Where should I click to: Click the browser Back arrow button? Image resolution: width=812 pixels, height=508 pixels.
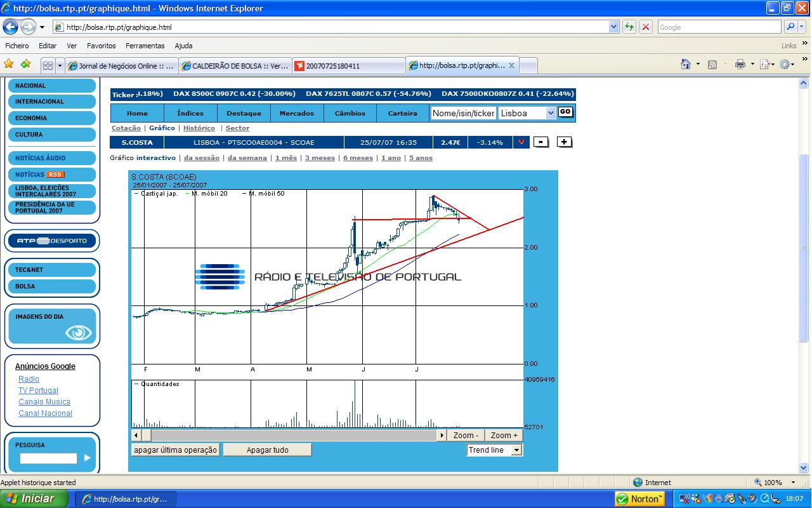[11, 27]
